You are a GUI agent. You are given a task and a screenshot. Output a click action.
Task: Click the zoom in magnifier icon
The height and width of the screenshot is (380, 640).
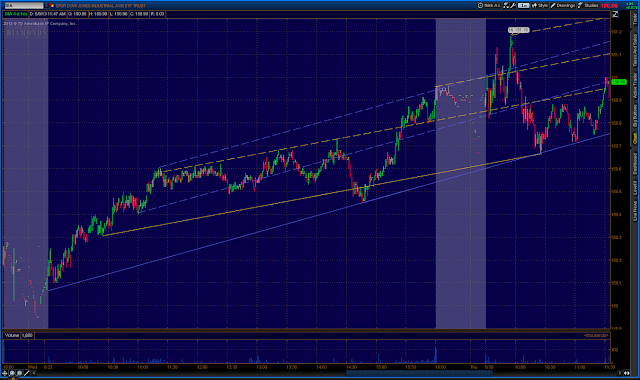[12, 373]
